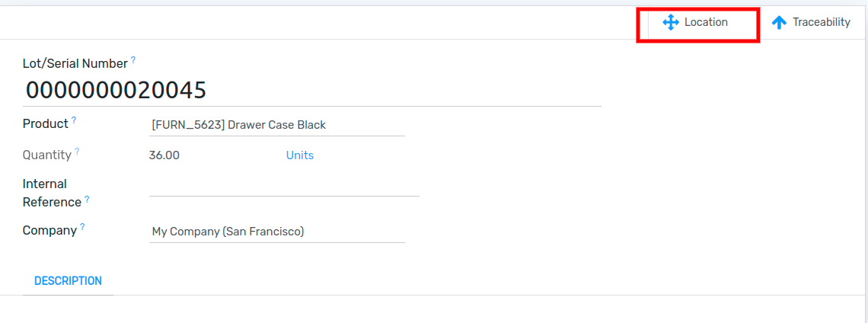Click help tooltip beside Quantity label
Viewport: 868px width, 323px height.
click(77, 151)
